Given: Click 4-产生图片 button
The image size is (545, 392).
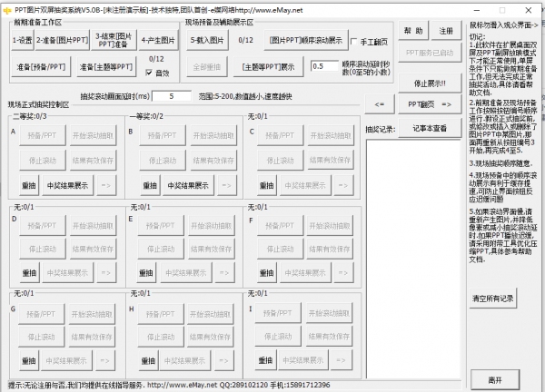Looking at the screenshot, I should click(x=158, y=40).
